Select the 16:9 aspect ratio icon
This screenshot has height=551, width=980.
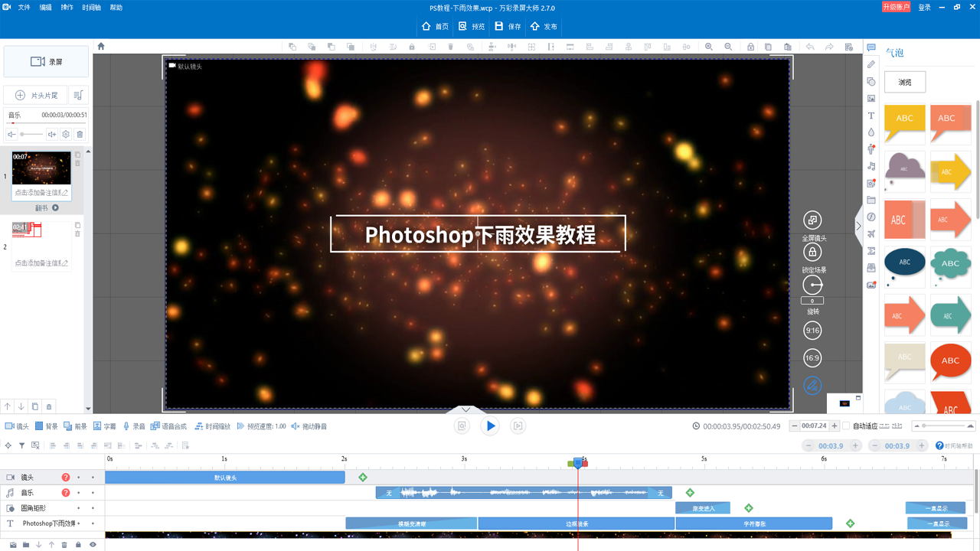[x=812, y=358]
